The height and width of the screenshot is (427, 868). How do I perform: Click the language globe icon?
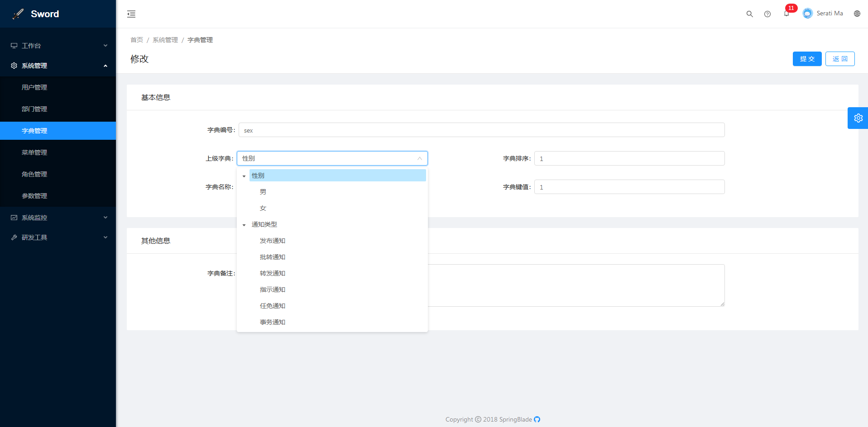coord(857,14)
